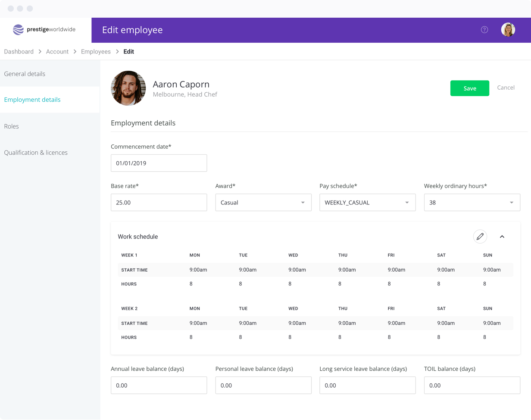Click the Aaron Caporn name heading

pyautogui.click(x=181, y=84)
